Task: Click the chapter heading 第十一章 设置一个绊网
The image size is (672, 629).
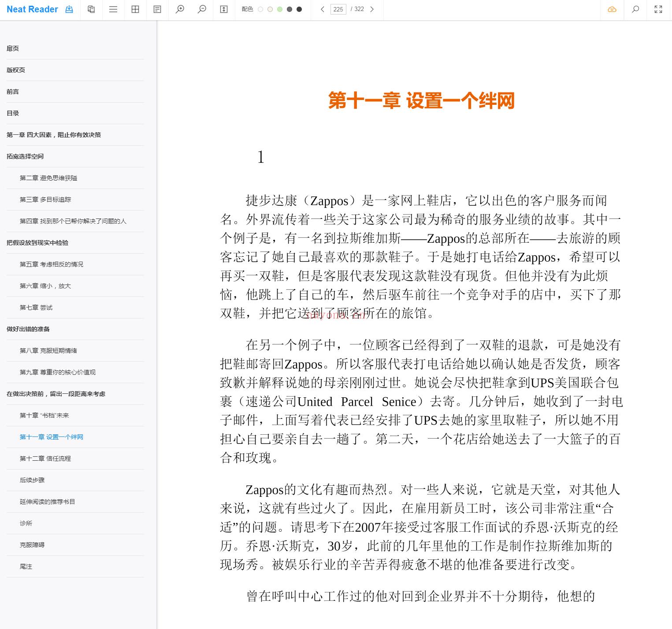Action: [x=422, y=100]
